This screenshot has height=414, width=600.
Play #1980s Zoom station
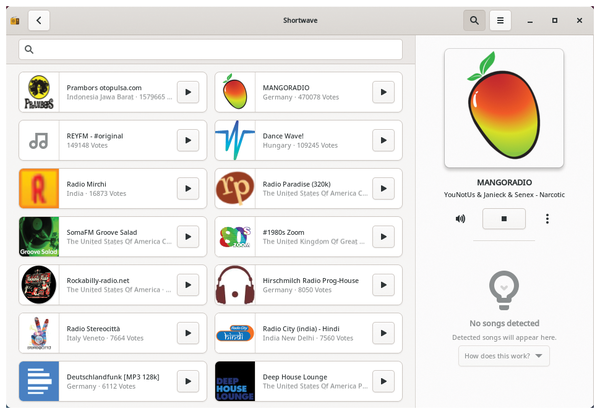(x=383, y=236)
